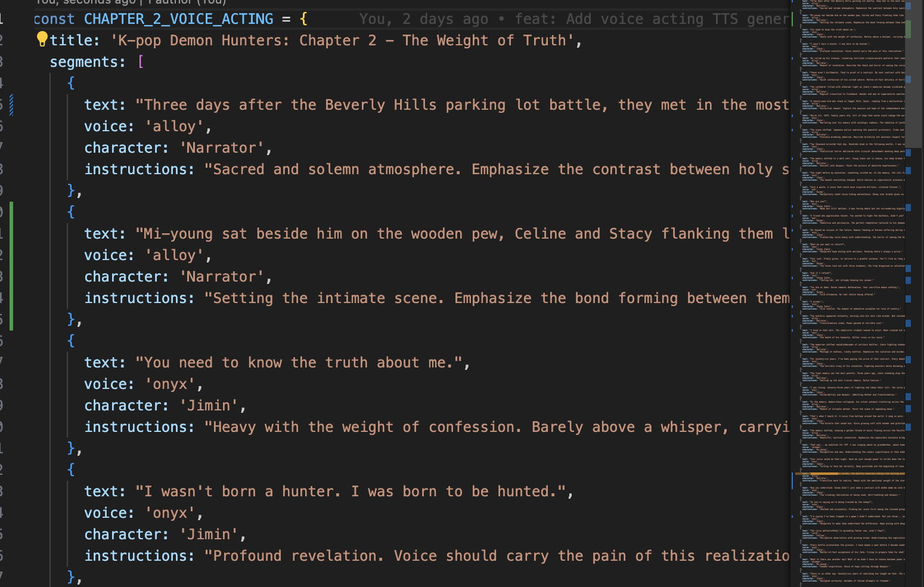The height and width of the screenshot is (587, 924).
Task: Click the pink opening bracket after segments
Action: [x=141, y=62]
